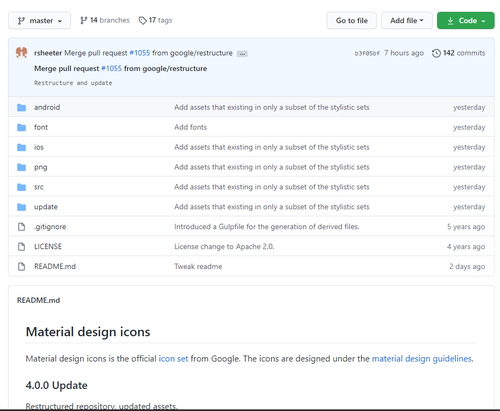
Task: Open the green Code dropdown
Action: (466, 21)
